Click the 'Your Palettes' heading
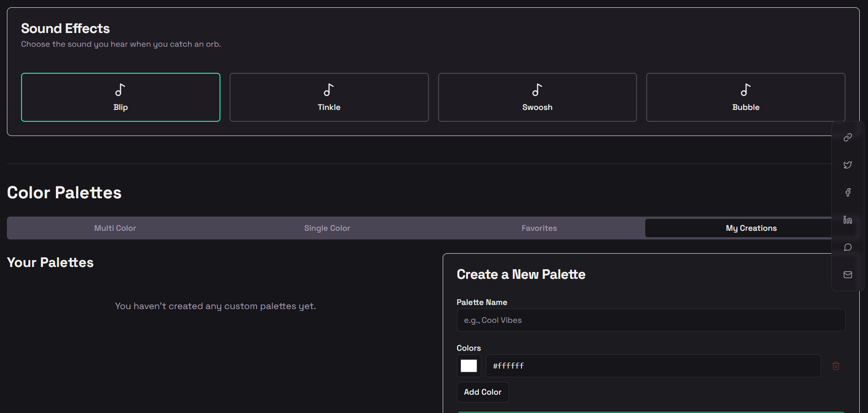This screenshot has height=413, width=868. [50, 262]
